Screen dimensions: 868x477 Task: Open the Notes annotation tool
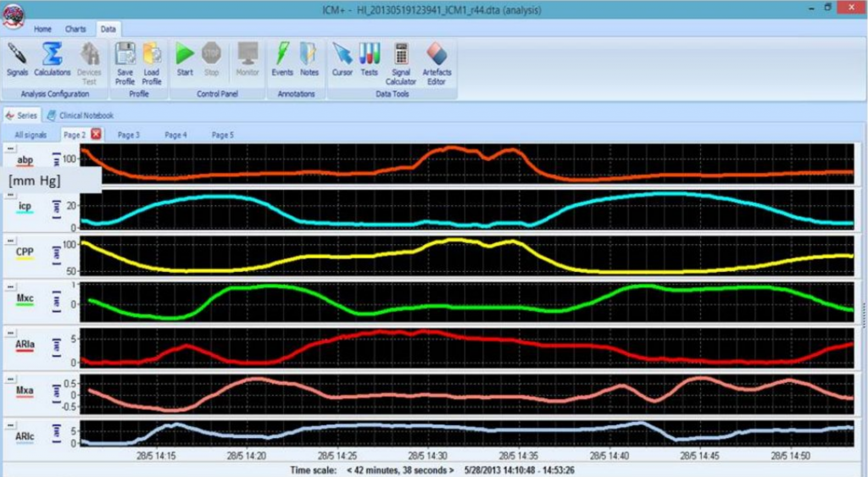pos(309,59)
